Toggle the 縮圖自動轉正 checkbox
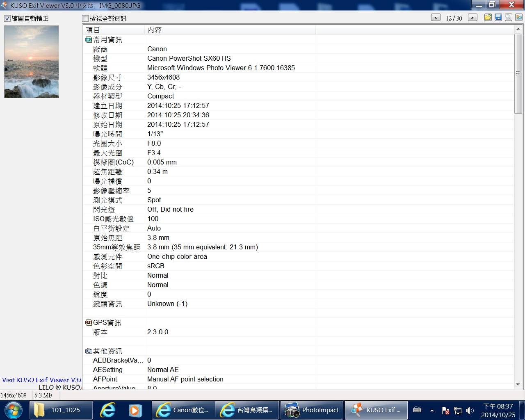Viewport: 525px width, 420px height. pos(7,18)
